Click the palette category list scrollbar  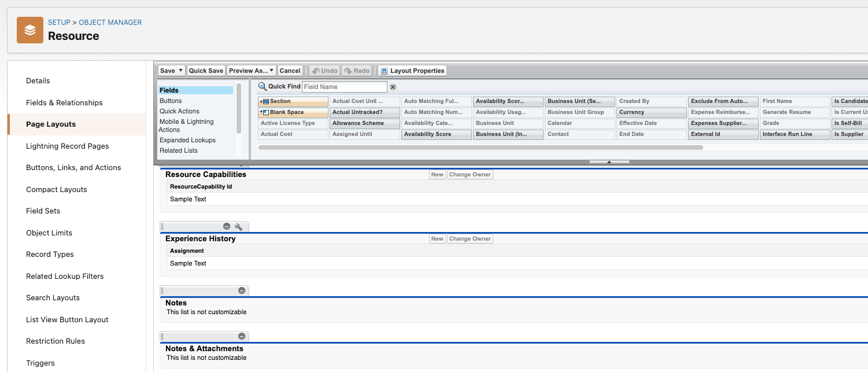[x=239, y=108]
